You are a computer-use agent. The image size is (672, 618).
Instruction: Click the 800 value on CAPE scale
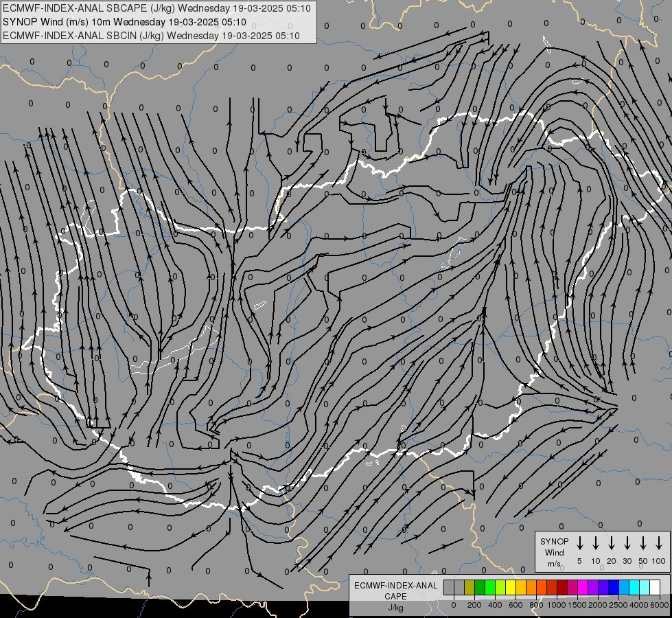point(536,605)
